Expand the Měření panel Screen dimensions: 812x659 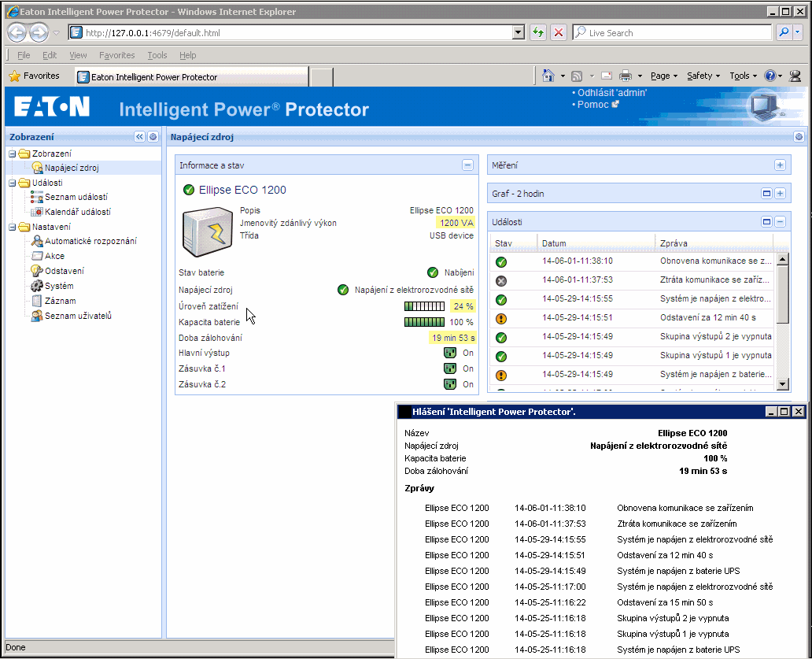pyautogui.click(x=780, y=165)
